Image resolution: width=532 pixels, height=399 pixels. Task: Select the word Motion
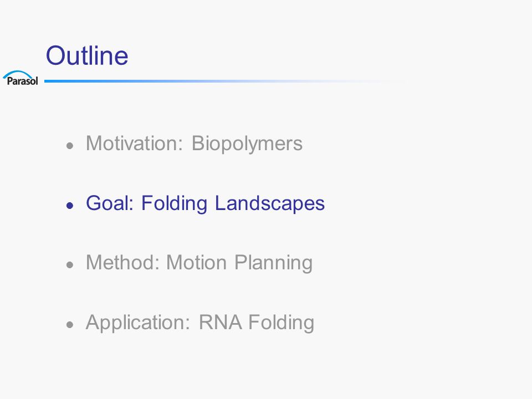pos(196,263)
